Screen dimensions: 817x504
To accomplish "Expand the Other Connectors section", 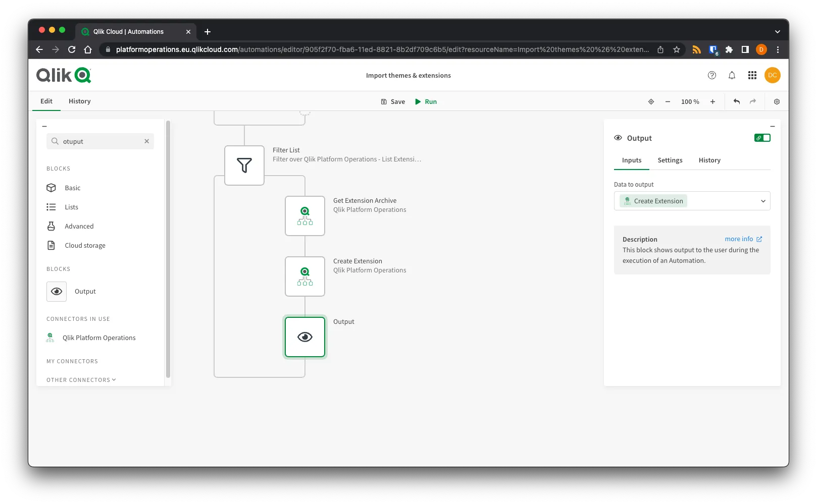I will pos(81,380).
